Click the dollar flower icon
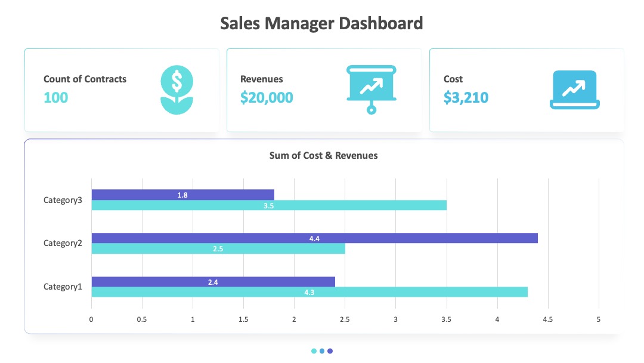 pyautogui.click(x=177, y=90)
